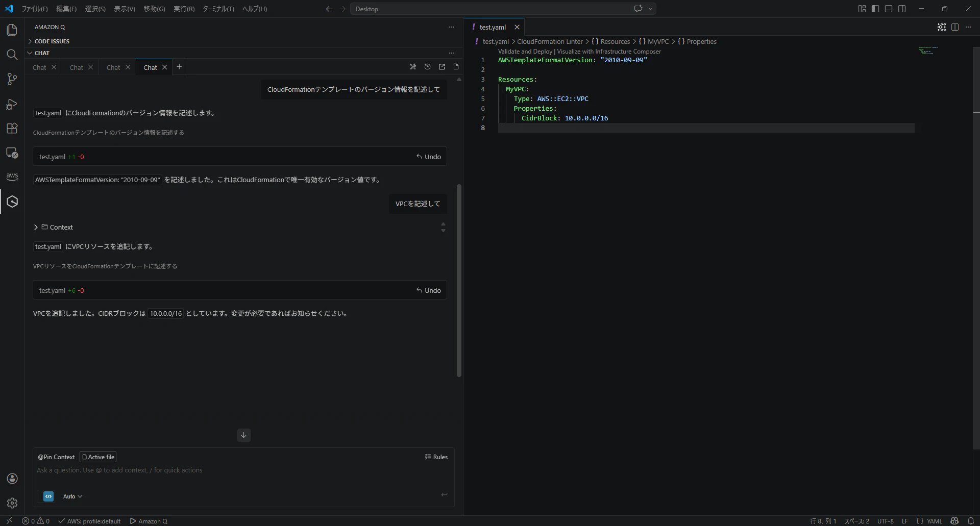
Task: Open remote window indicator in status bar
Action: 9,521
